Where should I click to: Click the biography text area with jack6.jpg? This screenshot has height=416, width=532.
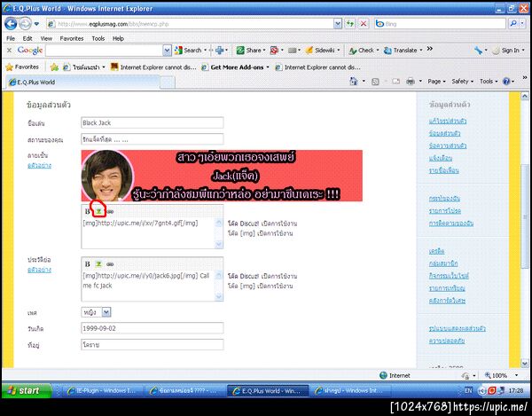149,286
